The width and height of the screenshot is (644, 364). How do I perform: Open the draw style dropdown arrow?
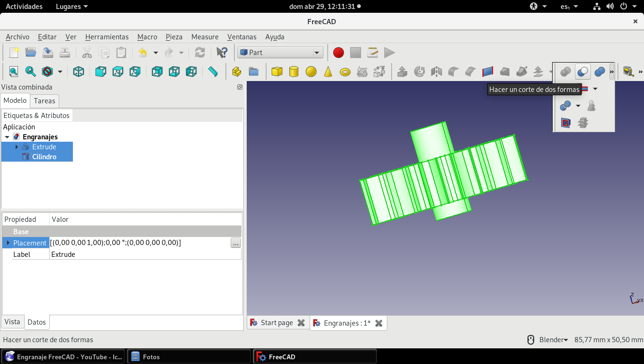(60, 72)
